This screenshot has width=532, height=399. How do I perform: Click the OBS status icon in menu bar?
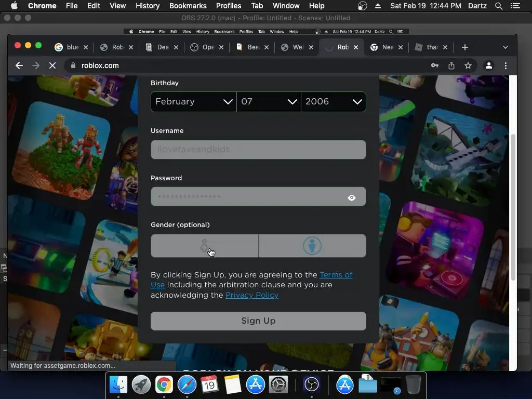point(362,6)
